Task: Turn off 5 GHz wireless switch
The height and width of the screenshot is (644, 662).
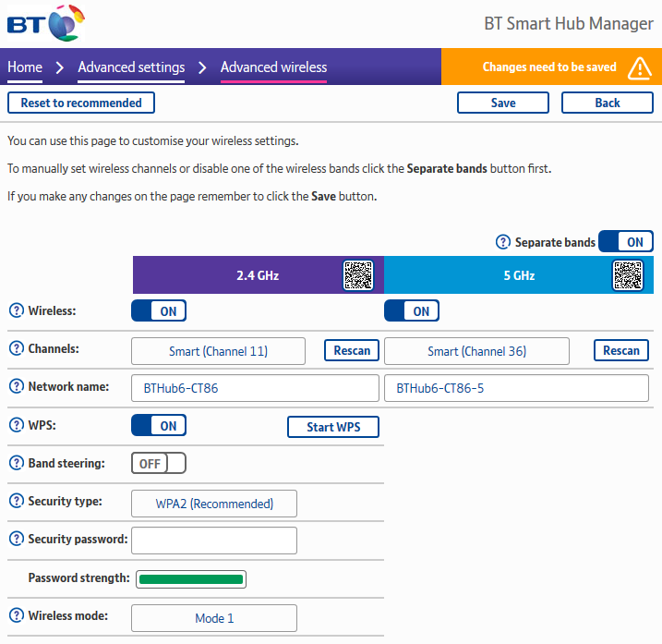Action: [x=412, y=310]
